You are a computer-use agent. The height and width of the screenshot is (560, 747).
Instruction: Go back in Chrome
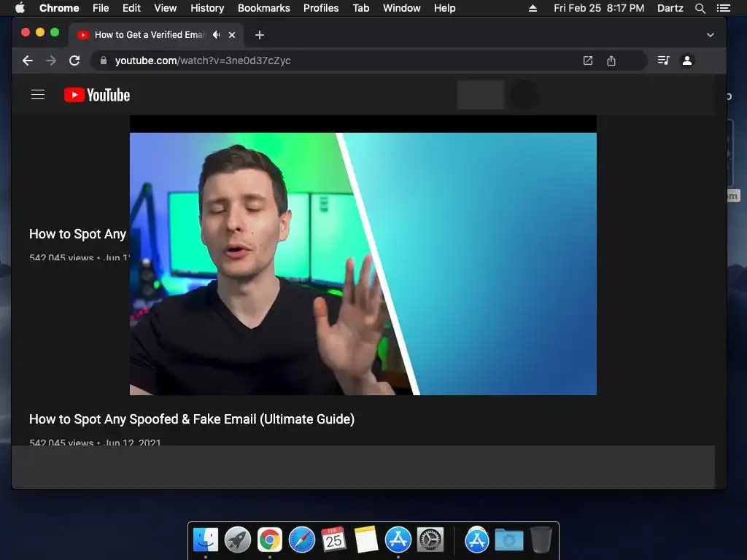point(28,61)
